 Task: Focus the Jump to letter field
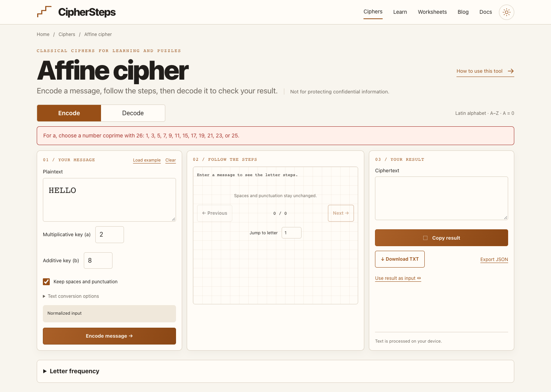pyautogui.click(x=292, y=233)
